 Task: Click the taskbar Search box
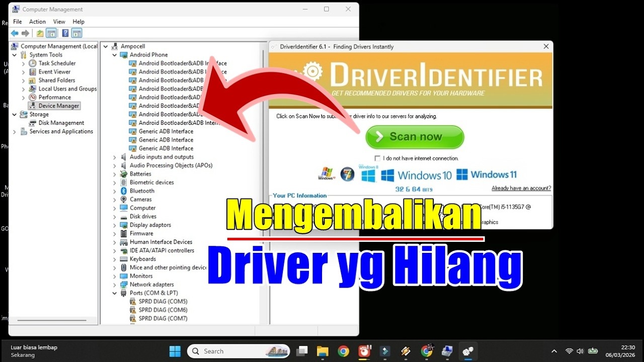tap(239, 351)
